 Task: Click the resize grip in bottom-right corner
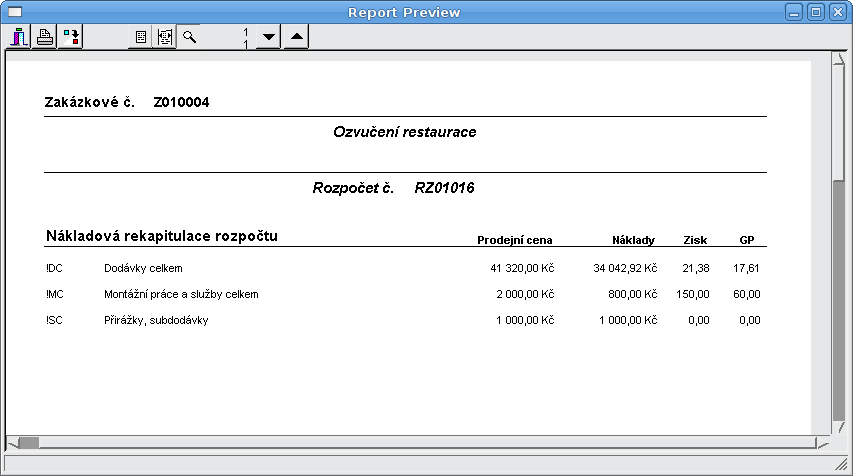843,466
